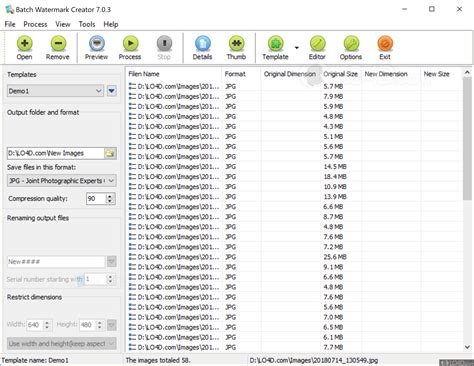Click 'The images totaled 58.' status text

(x=158, y=360)
